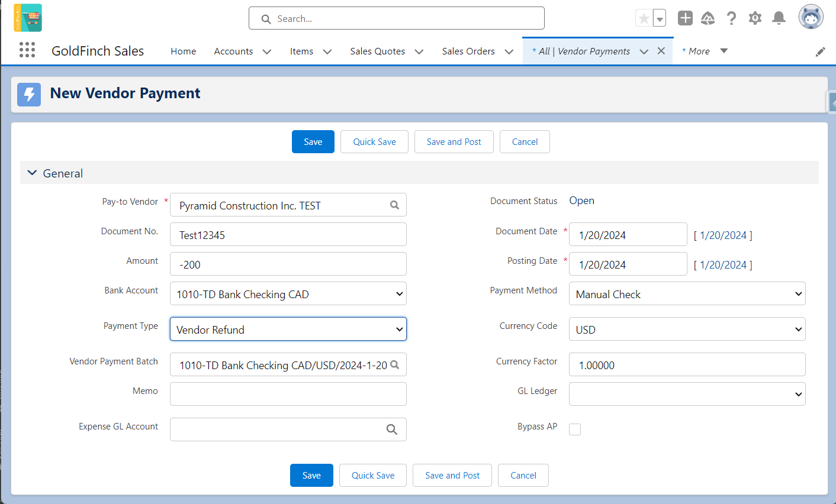Click the top Save and Post button
Screen dimensions: 836x504
click(x=454, y=142)
